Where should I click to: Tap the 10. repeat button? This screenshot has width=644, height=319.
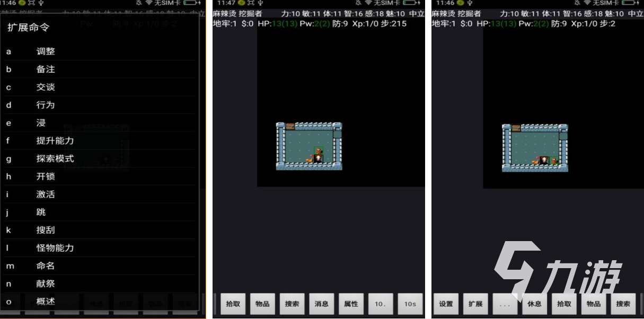pyautogui.click(x=381, y=304)
